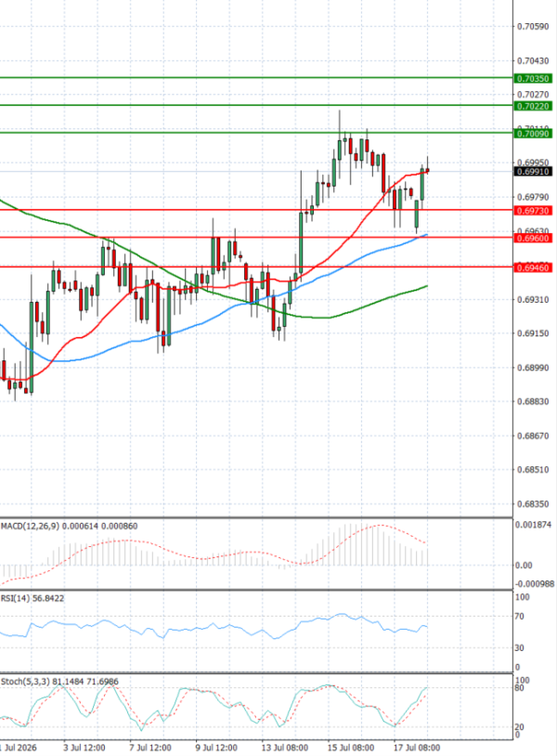Click the RSI 70 overbought level marker

519,616
